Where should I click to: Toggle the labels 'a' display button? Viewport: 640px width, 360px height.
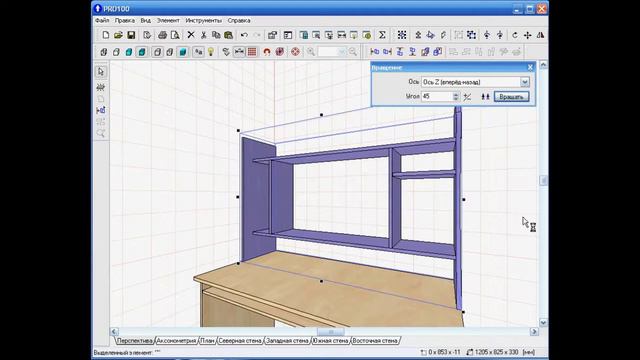198,52
